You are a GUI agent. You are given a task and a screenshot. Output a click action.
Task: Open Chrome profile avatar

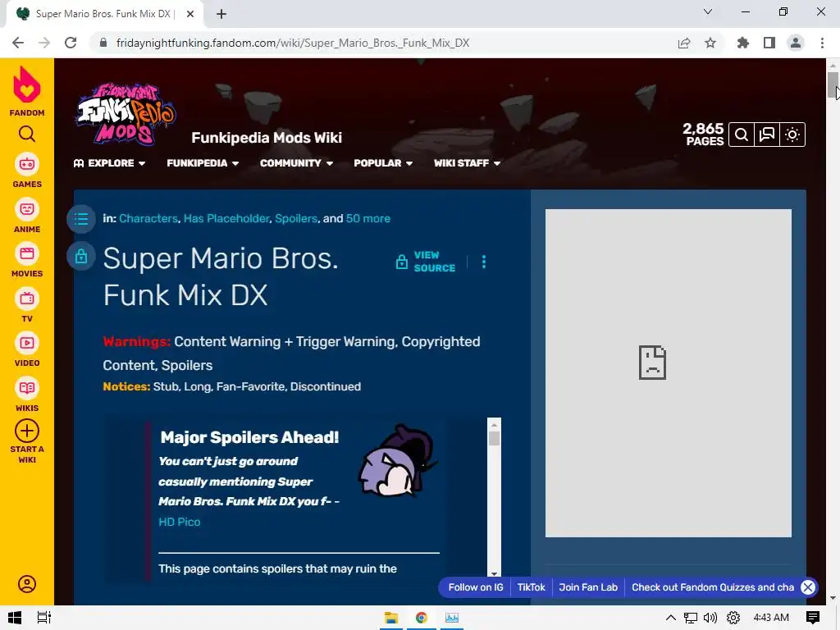pos(796,43)
